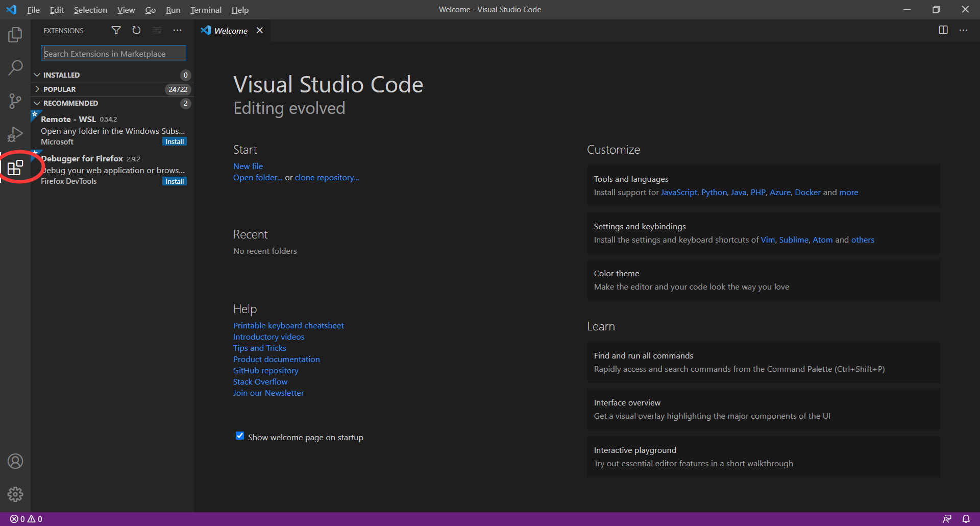Focus Search Extensions in Marketplace field

click(x=113, y=54)
